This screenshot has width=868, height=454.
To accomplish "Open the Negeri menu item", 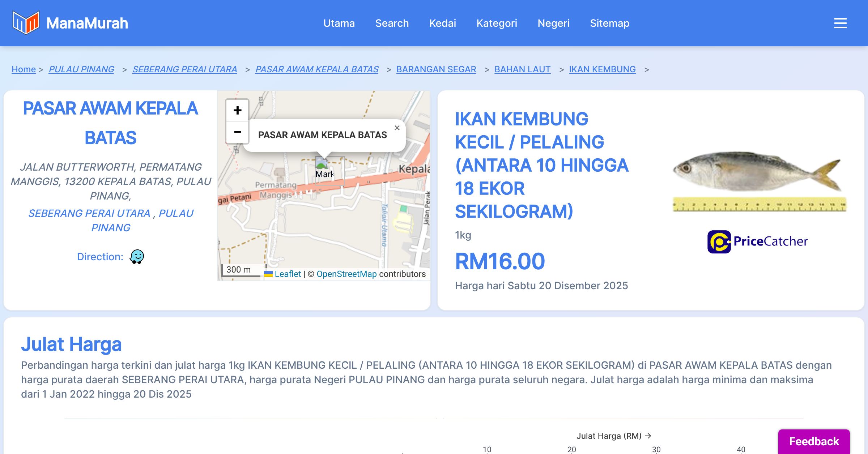I will [x=553, y=23].
